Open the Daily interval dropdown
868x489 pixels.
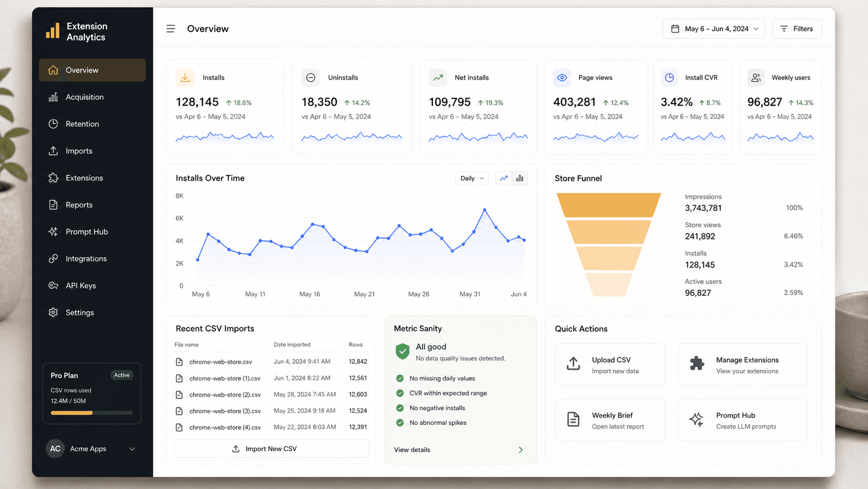tap(472, 178)
